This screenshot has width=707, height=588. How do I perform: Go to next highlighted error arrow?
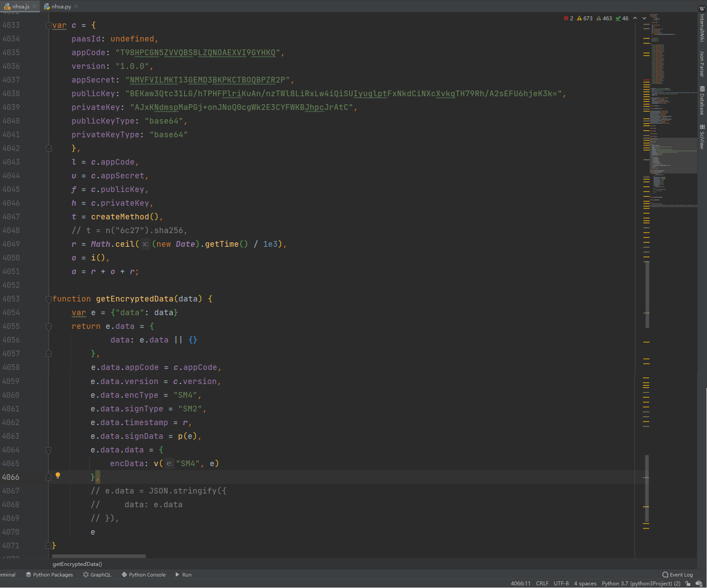(x=644, y=18)
